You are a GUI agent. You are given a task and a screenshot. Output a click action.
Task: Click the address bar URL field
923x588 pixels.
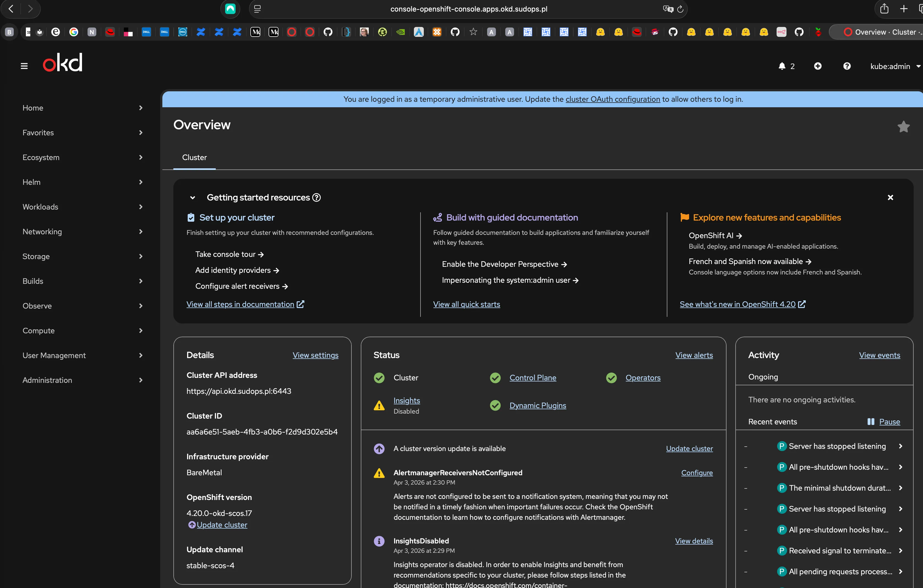coord(468,9)
